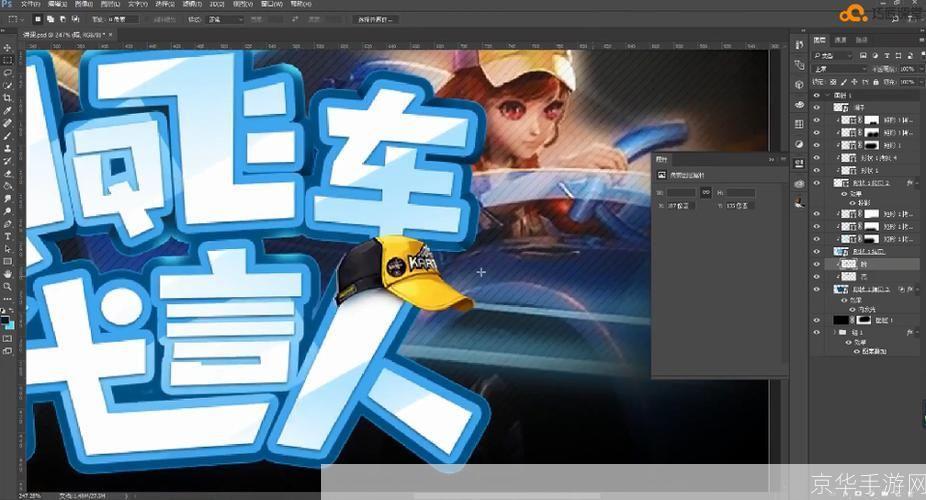Click the Y position field in Properties
The width and height of the screenshot is (926, 500).
[x=741, y=205]
